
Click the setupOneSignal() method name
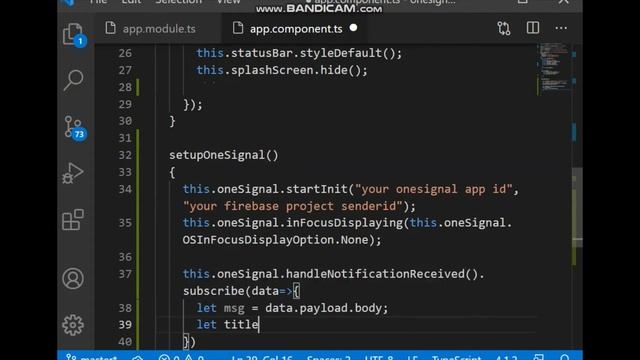(x=224, y=155)
